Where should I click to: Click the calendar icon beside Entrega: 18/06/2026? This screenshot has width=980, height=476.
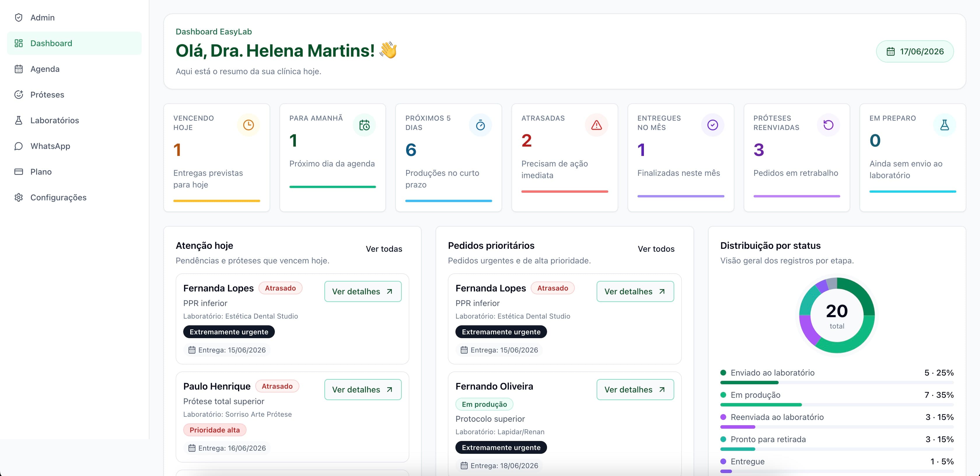464,466
